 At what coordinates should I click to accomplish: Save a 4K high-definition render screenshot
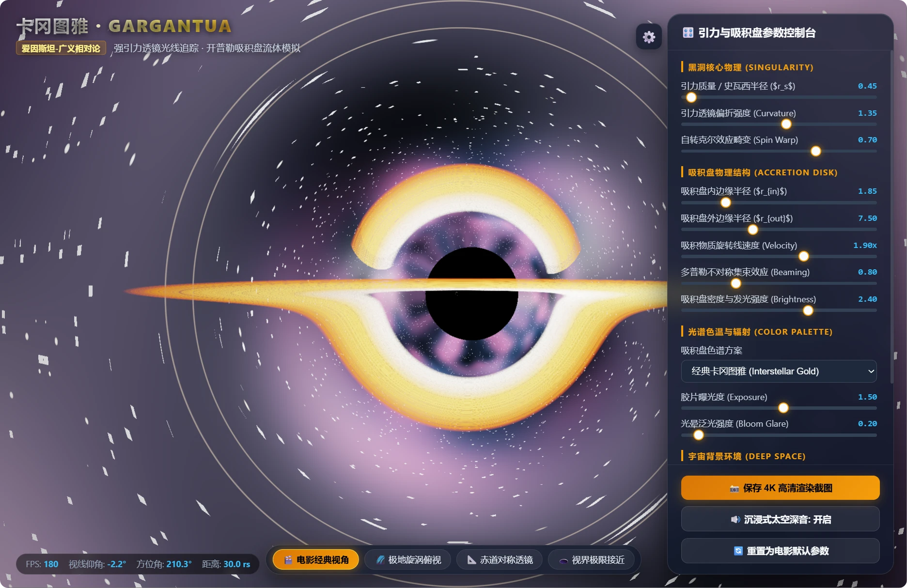click(x=780, y=488)
